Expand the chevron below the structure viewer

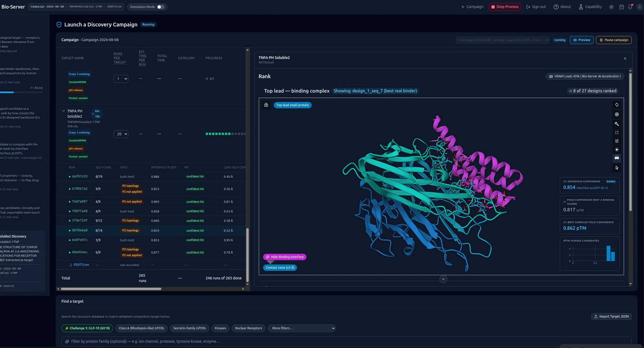(443, 279)
